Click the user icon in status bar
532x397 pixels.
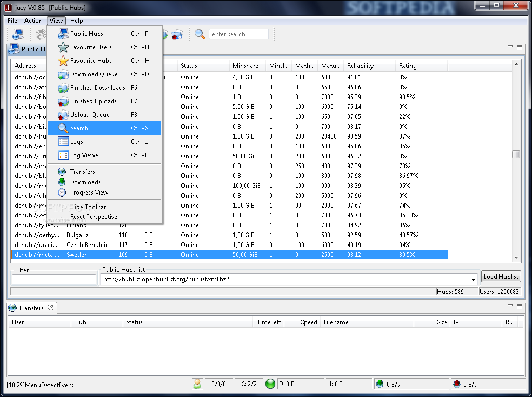(197, 384)
